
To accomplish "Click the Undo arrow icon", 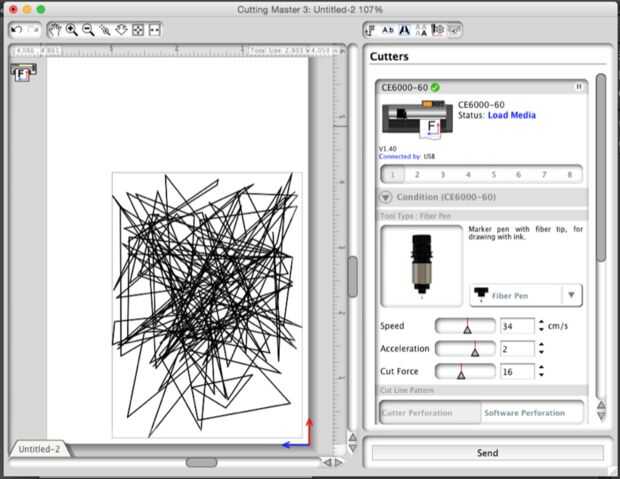I will click(x=17, y=30).
